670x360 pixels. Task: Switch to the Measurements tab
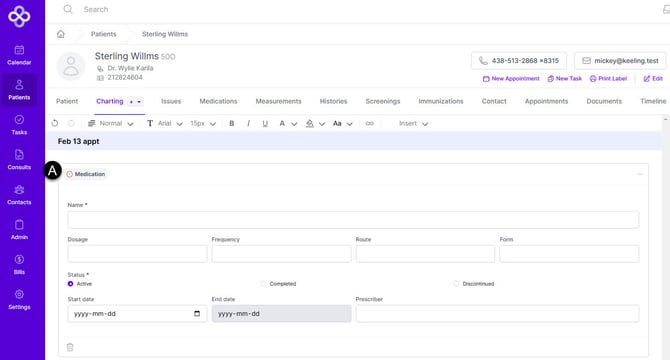[279, 101]
